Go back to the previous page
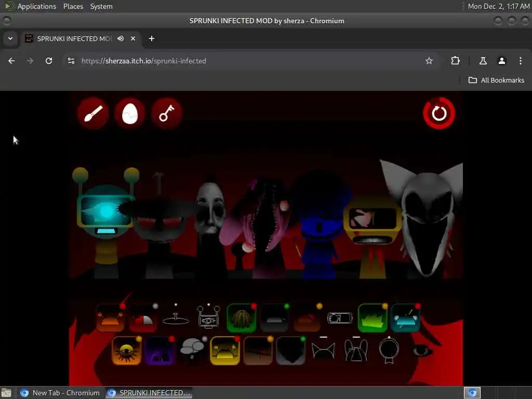The height and width of the screenshot is (399, 532). point(11,61)
